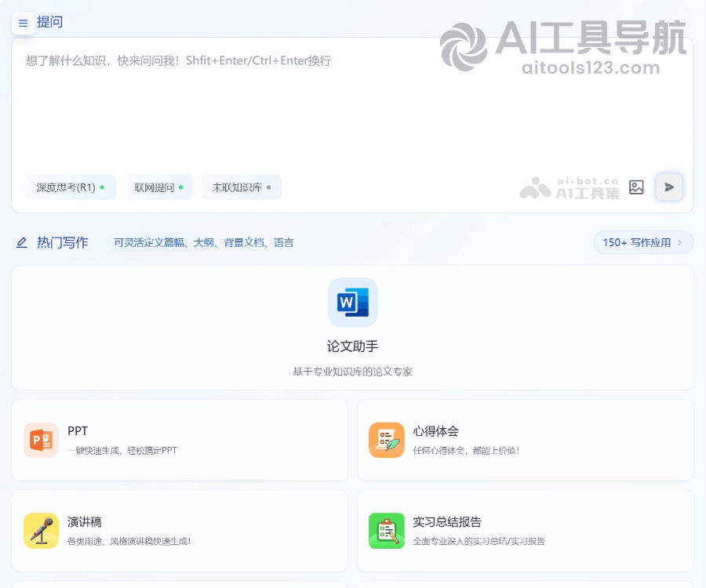Open the Word icon for 论文助手
706x588 pixels.
click(x=352, y=302)
